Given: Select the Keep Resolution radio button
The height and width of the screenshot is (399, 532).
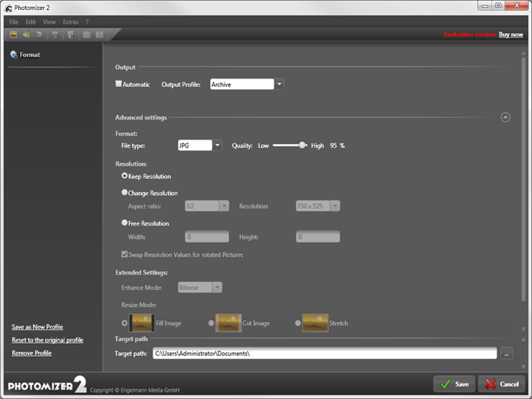Looking at the screenshot, I should 124,176.
